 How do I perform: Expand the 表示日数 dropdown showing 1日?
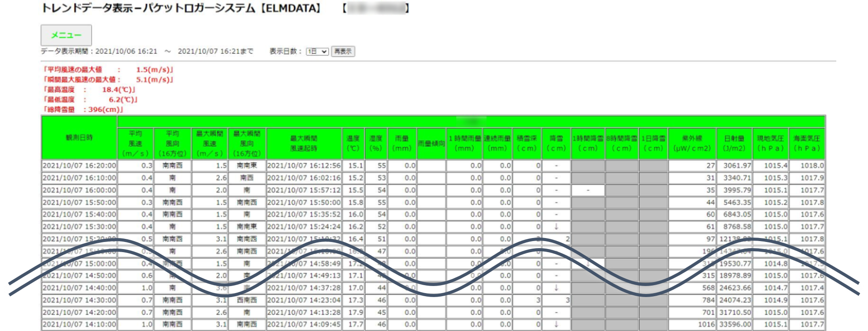click(x=317, y=52)
